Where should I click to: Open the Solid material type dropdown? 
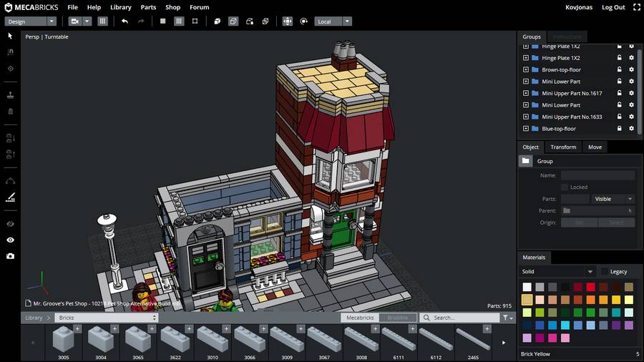(x=557, y=272)
